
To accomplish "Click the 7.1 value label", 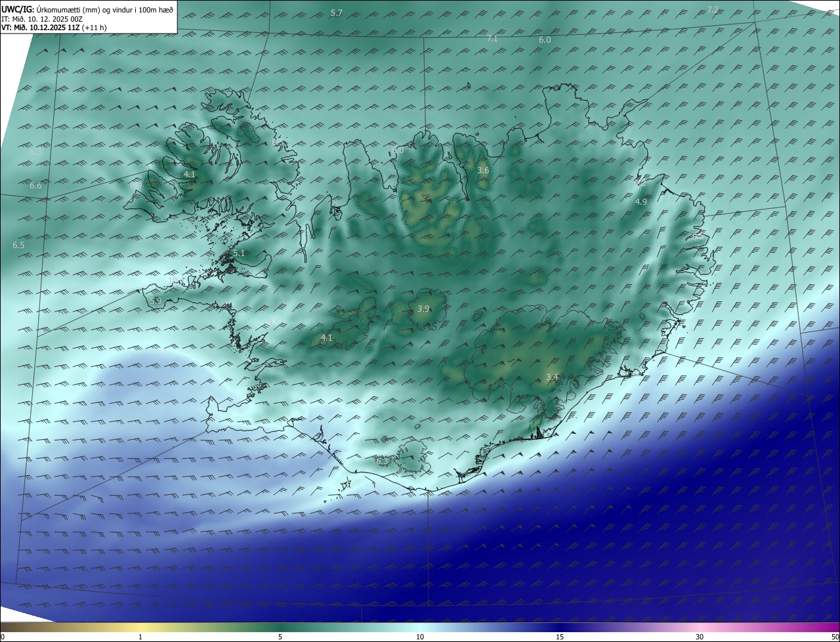I will (x=492, y=39).
